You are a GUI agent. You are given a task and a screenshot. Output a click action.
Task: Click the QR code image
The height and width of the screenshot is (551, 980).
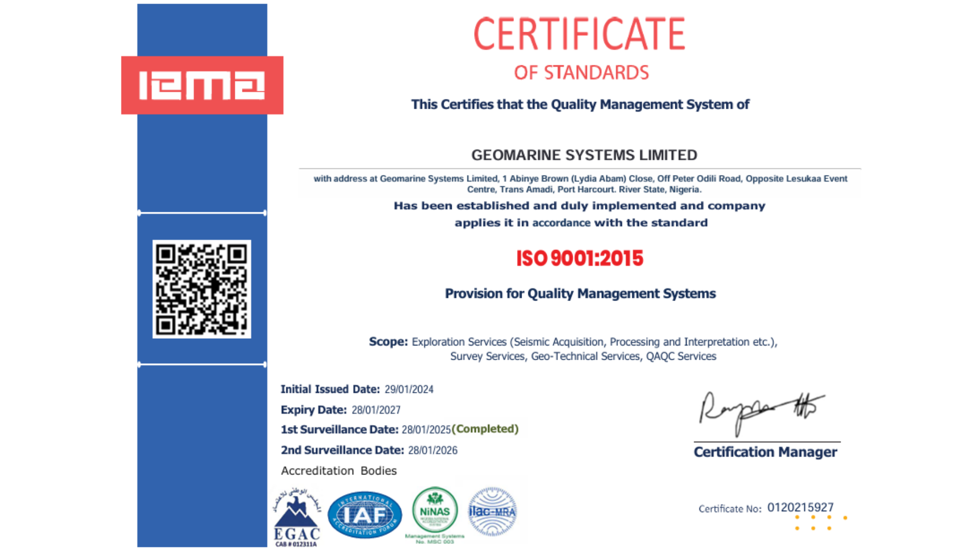202,289
